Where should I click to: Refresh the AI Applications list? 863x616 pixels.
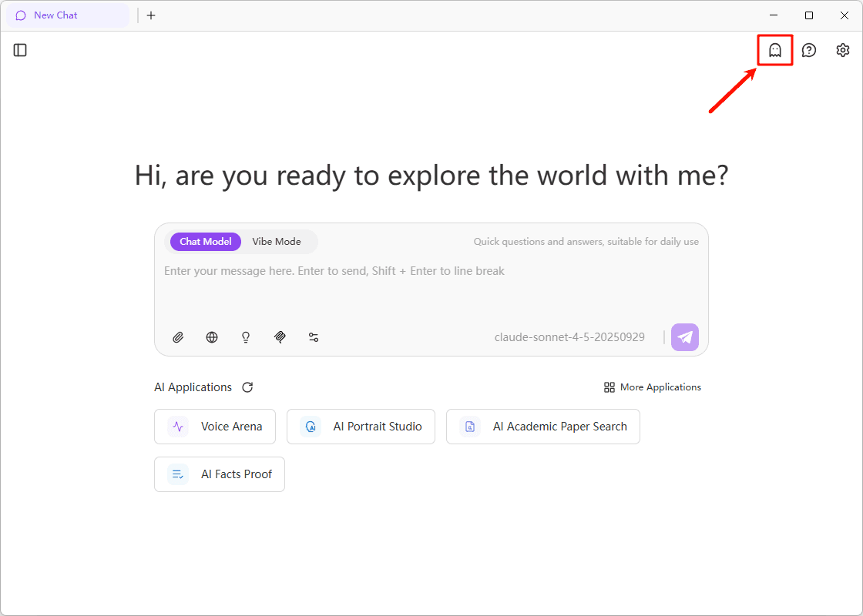pos(247,387)
